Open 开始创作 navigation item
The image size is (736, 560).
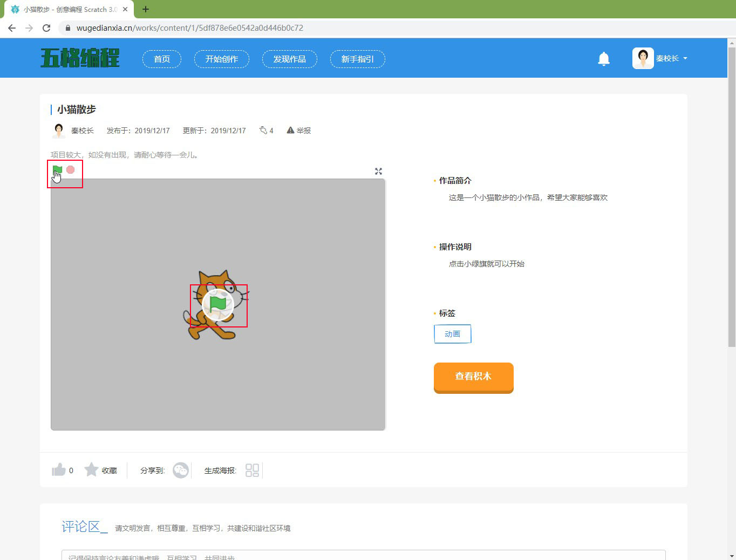[222, 59]
